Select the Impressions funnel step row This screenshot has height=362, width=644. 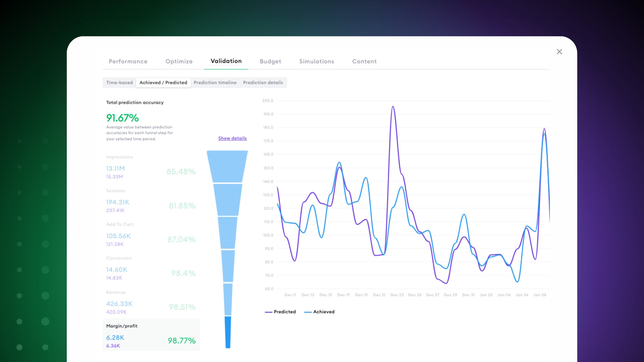151,167
